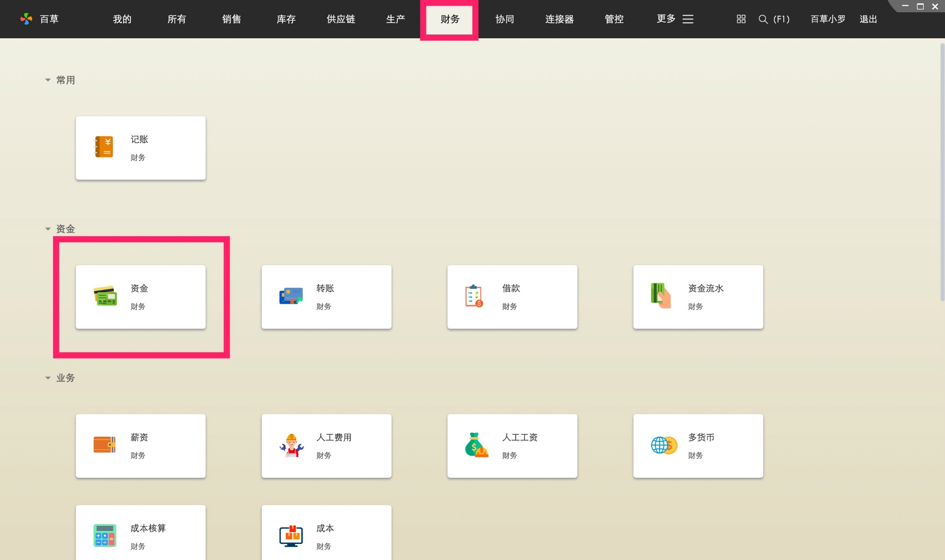Viewport: 945px width, 560px height.
Task: Open the 记账 bookkeeping notebook icon
Action: [104, 147]
